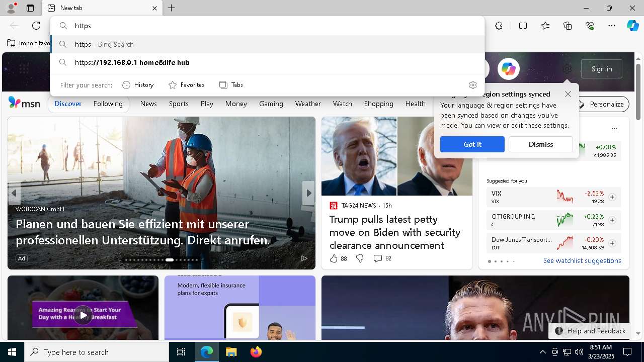Open comments on the Trump article
The image size is (644, 362).
click(382, 258)
